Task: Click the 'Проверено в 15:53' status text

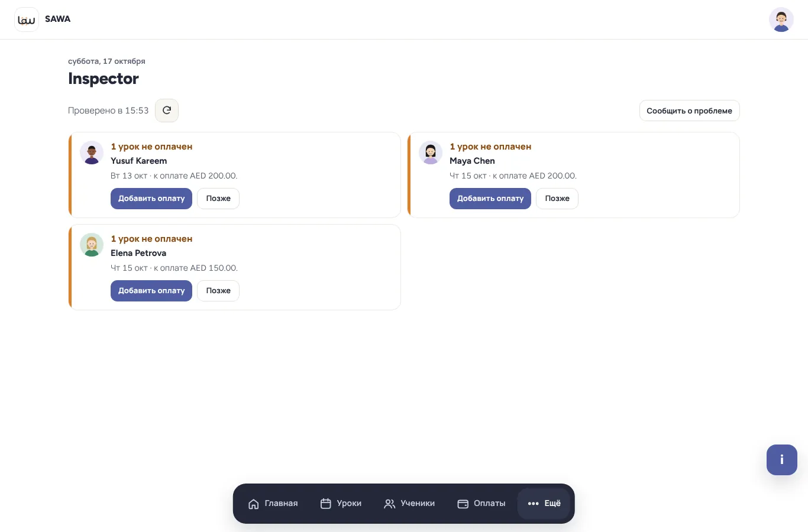Action: pos(108,111)
